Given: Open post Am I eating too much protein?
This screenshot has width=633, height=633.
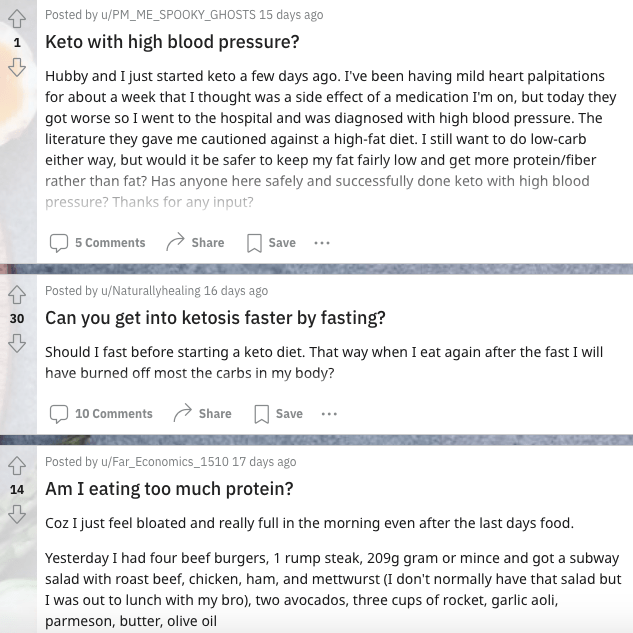Looking at the screenshot, I should click(x=169, y=490).
